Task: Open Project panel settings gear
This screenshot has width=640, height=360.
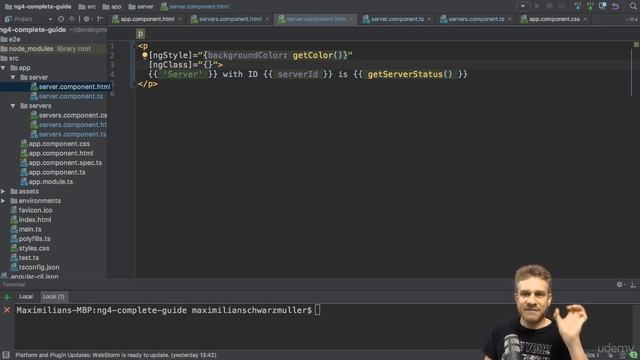Action: [86, 19]
